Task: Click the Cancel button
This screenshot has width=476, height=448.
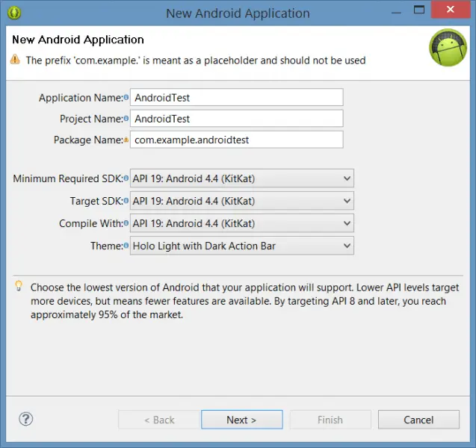Action: [418, 420]
